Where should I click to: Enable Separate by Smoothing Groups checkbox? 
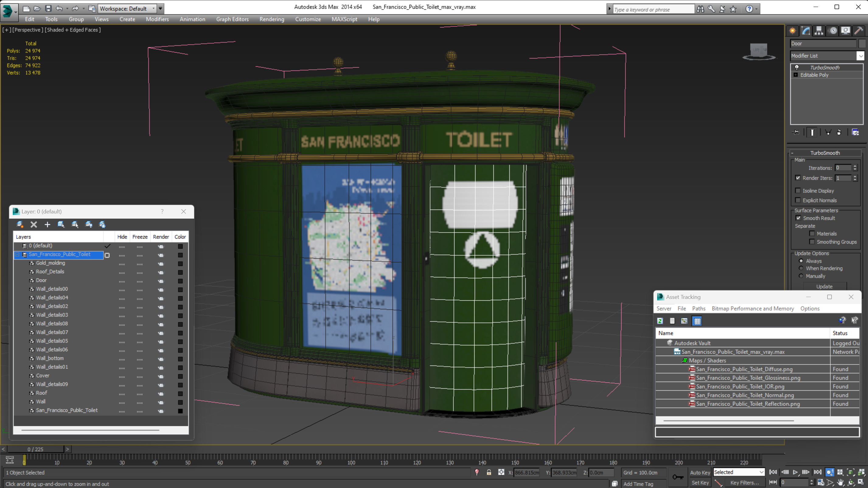pyautogui.click(x=812, y=242)
